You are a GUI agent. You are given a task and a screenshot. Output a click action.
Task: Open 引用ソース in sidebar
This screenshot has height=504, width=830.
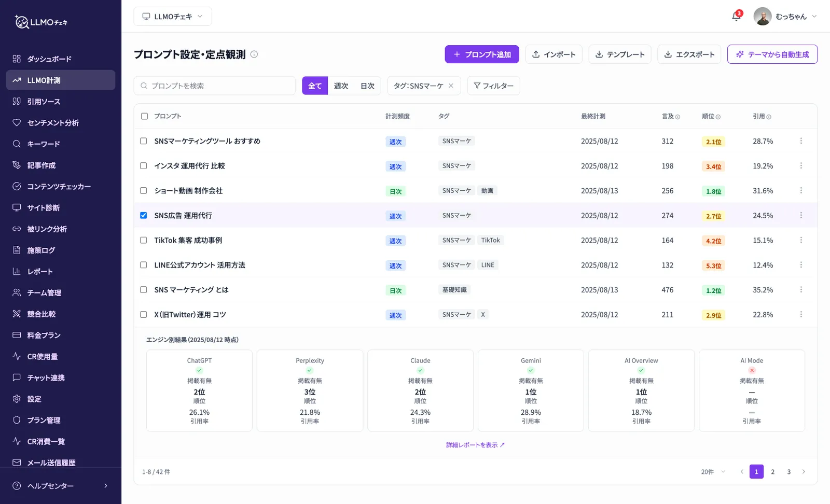tap(61, 102)
